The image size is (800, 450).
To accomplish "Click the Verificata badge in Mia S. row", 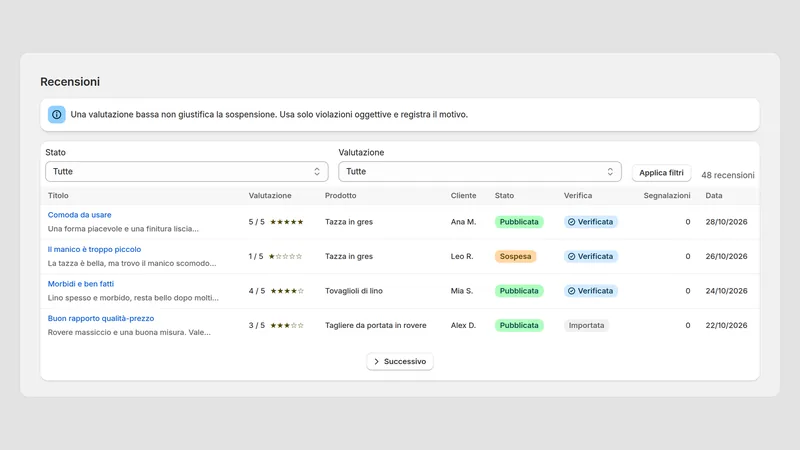I will (x=591, y=291).
